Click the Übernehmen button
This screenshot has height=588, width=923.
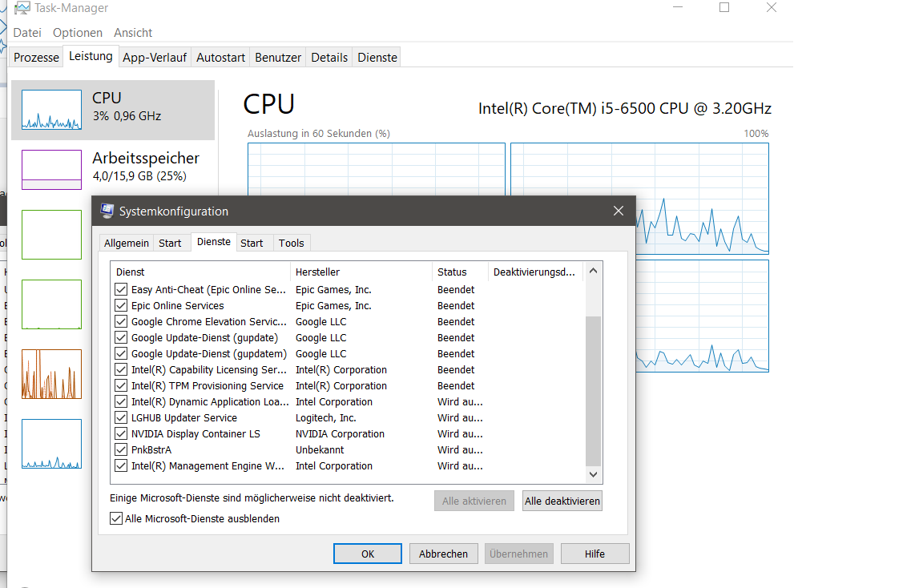(518, 554)
